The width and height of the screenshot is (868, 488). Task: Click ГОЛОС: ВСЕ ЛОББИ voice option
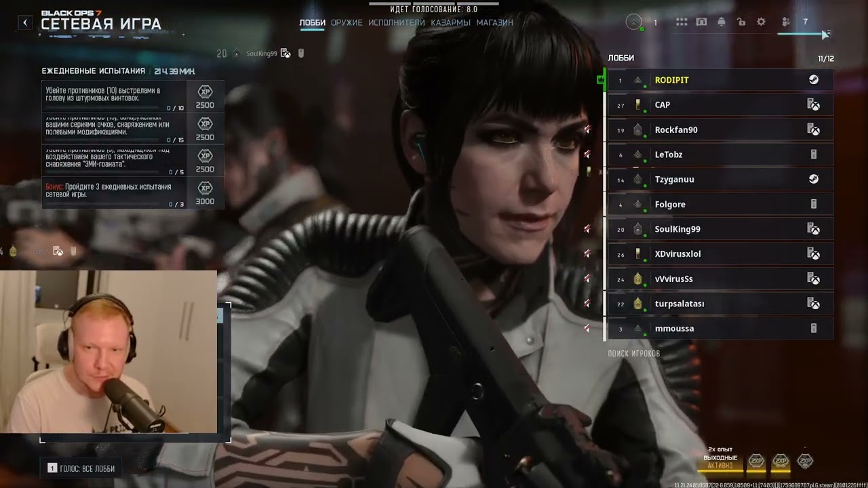click(x=81, y=468)
